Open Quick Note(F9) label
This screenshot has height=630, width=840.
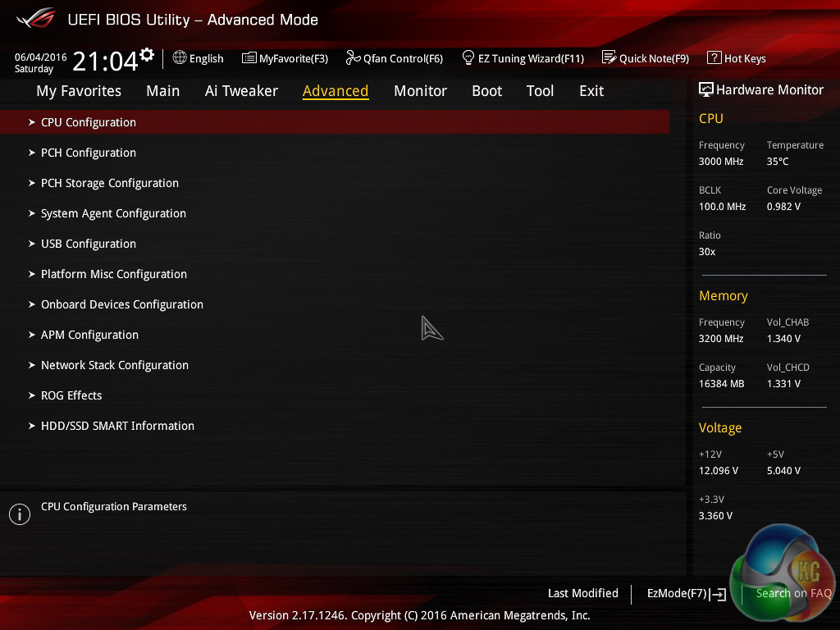[x=654, y=58]
